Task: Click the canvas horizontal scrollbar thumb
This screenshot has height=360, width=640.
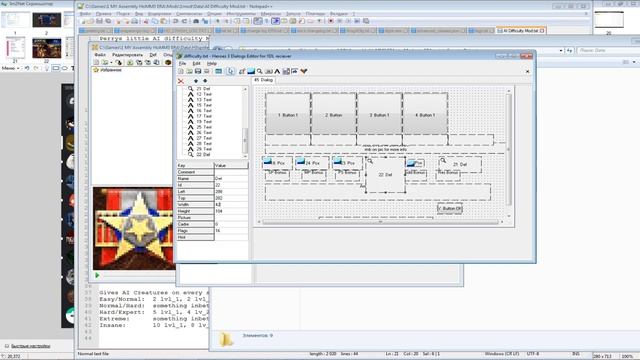Action: tap(380, 222)
